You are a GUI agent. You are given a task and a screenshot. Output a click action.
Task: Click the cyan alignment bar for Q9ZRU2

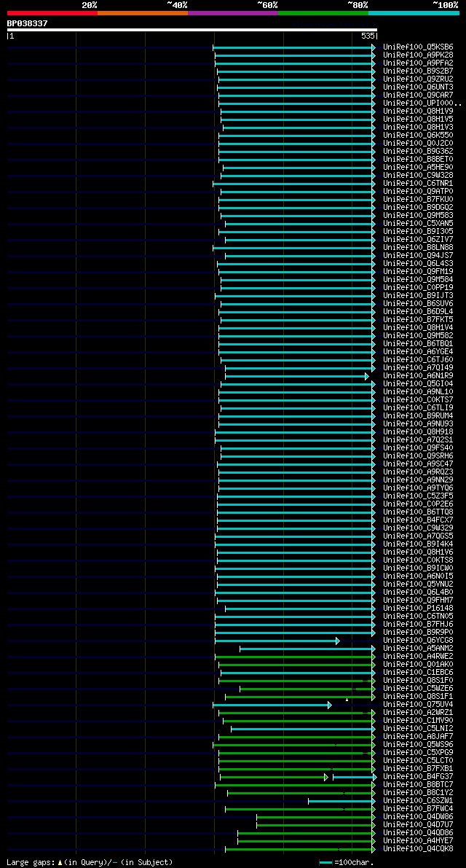[296, 79]
